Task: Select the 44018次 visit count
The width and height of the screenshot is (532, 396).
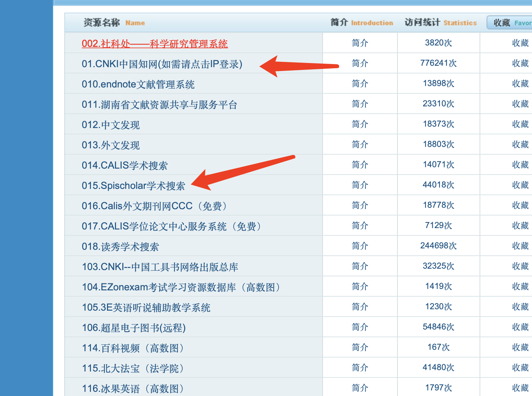Action: [x=438, y=185]
